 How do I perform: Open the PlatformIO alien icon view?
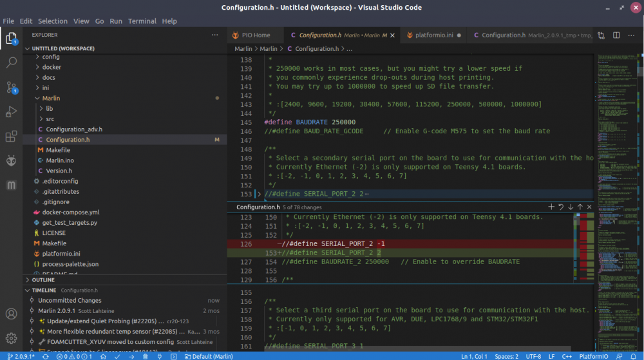(11, 160)
